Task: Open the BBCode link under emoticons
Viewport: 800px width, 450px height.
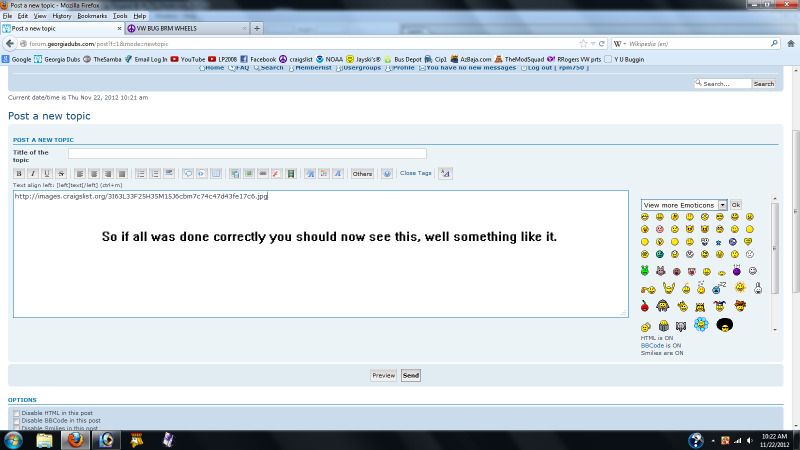Action: click(652, 345)
